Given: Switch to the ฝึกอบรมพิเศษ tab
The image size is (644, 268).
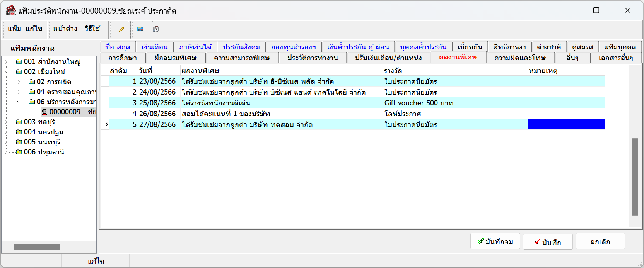Looking at the screenshot, I should point(175,58).
